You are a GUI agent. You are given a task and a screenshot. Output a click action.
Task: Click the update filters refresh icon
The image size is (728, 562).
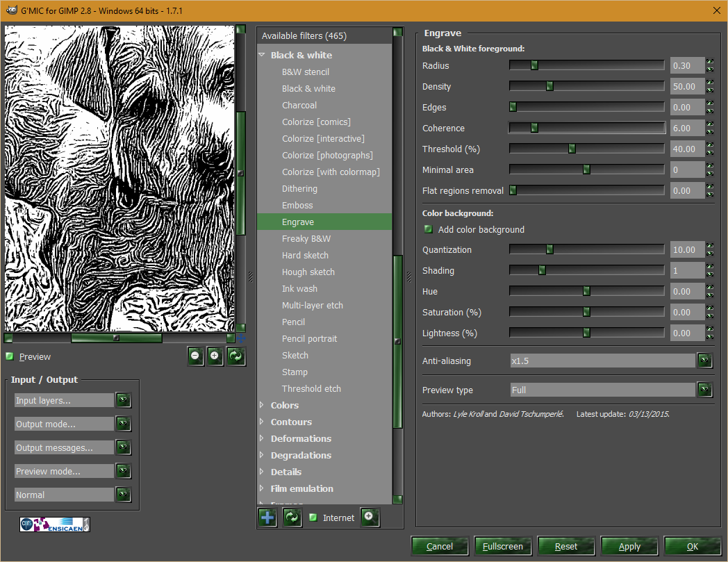pos(292,518)
